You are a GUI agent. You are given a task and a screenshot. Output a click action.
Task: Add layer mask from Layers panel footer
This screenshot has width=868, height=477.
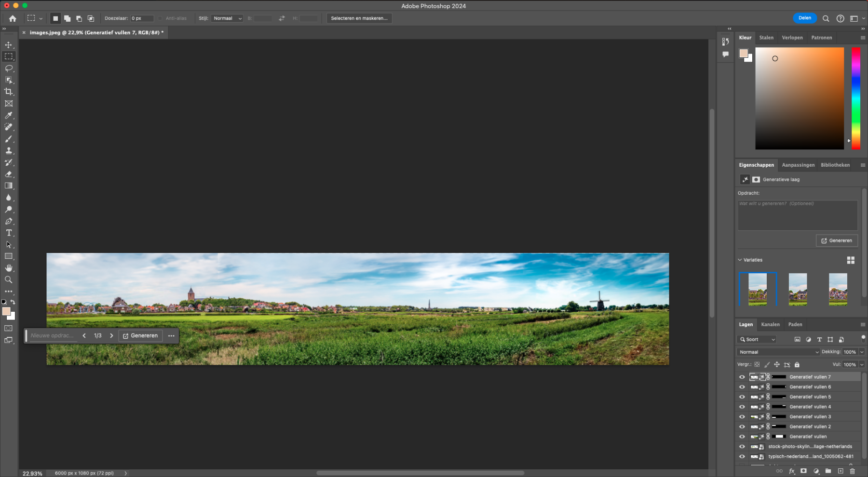pos(803,471)
